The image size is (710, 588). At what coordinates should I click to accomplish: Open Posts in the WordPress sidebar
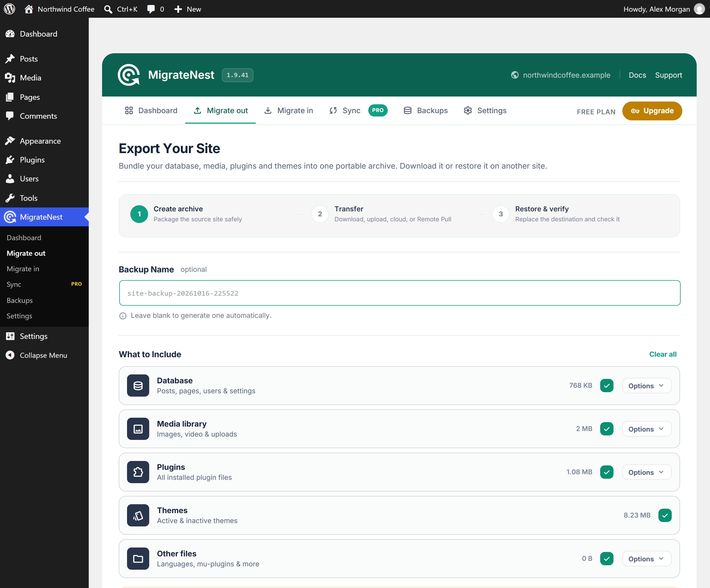pyautogui.click(x=44, y=59)
